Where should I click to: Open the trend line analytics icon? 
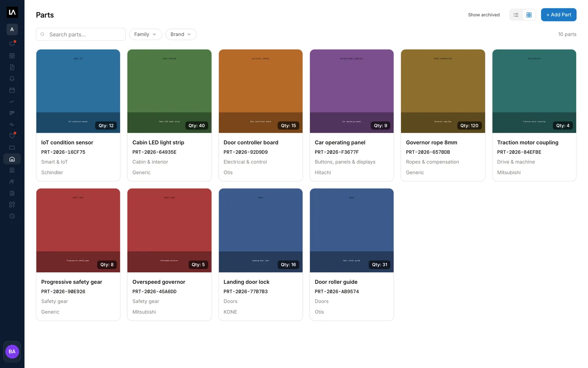pos(12,102)
